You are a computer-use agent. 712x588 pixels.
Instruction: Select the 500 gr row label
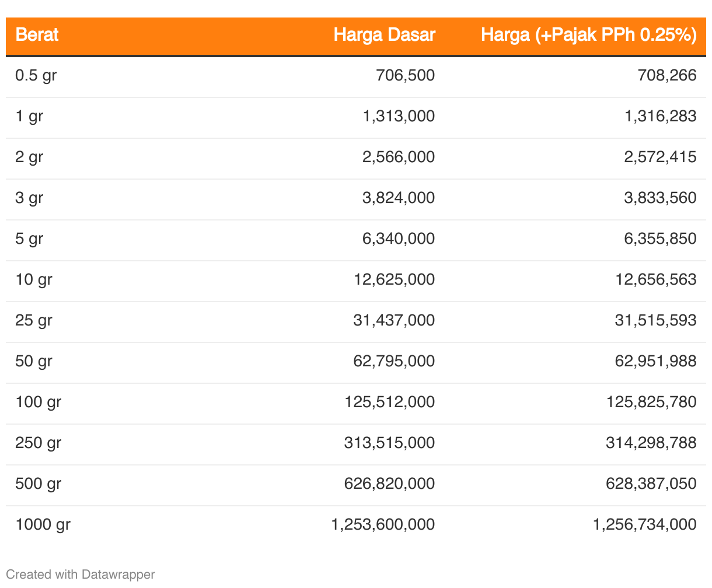tap(39, 484)
